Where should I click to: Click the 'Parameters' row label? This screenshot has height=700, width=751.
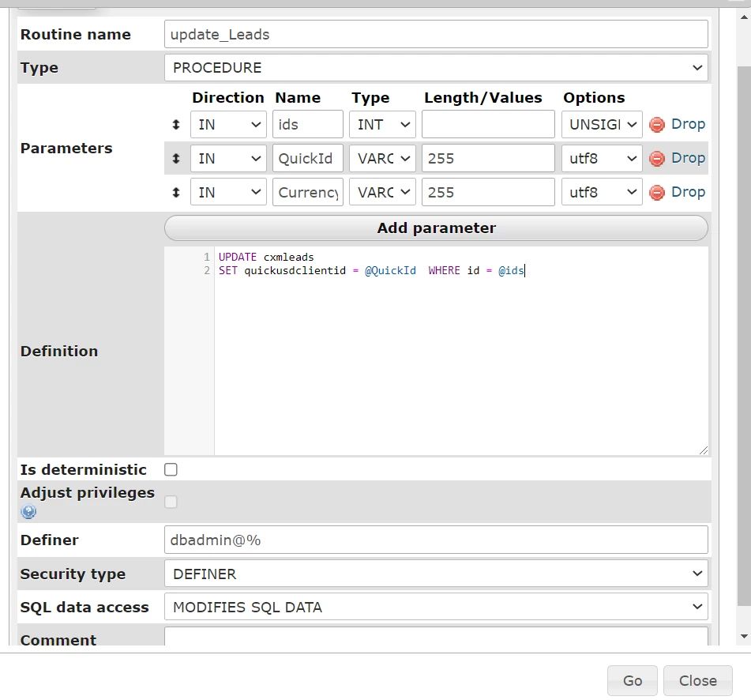tap(66, 148)
